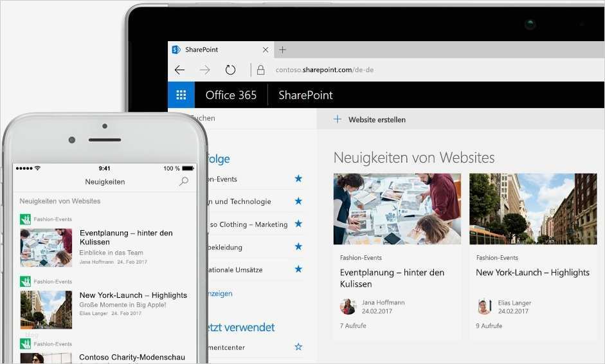Click Jana Hoffmann avatar on the card

point(348,307)
